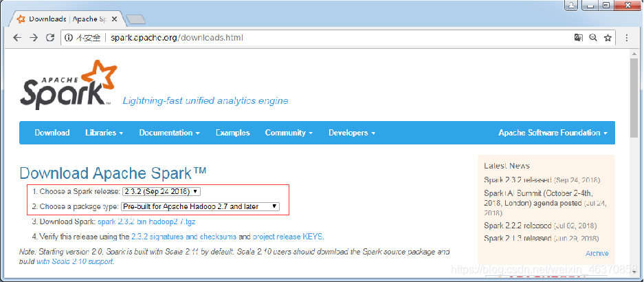Click the Lightning-fast unified analytics engine tagline
Viewport: 644px width, 282px height.
coord(206,100)
